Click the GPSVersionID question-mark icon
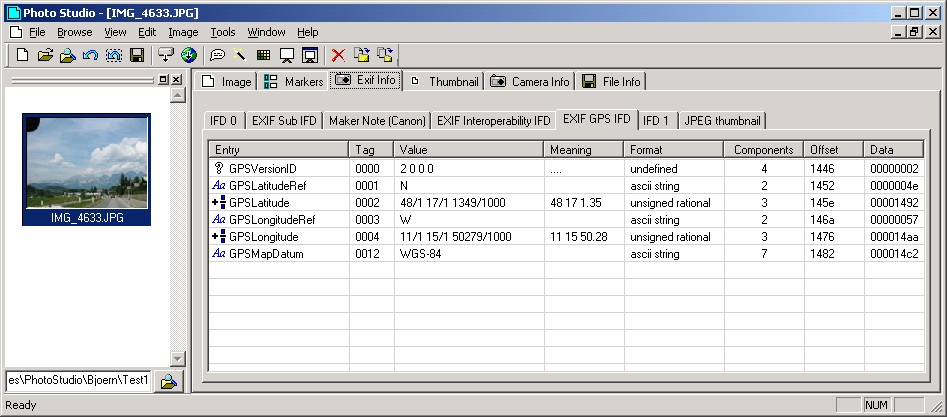This screenshot has height=417, width=947. coord(219,168)
